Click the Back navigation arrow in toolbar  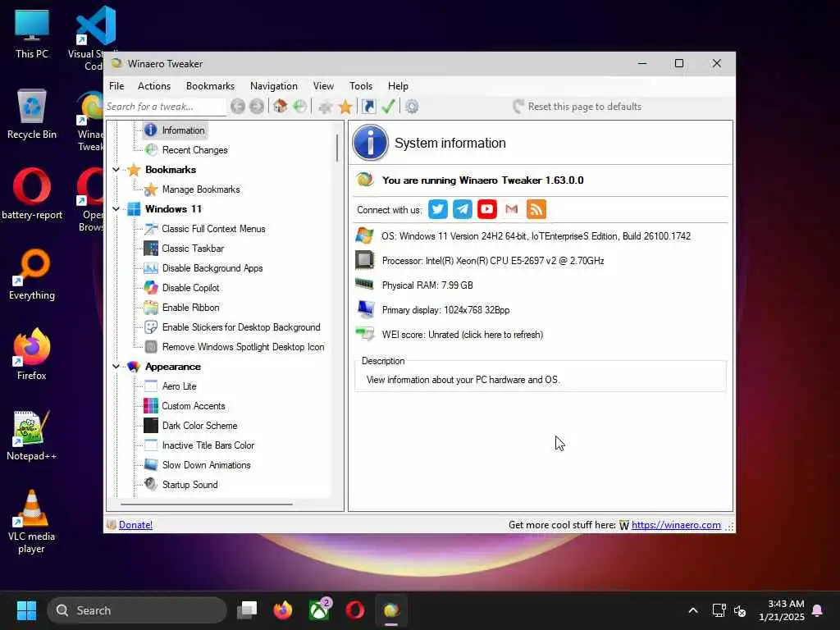tap(238, 107)
